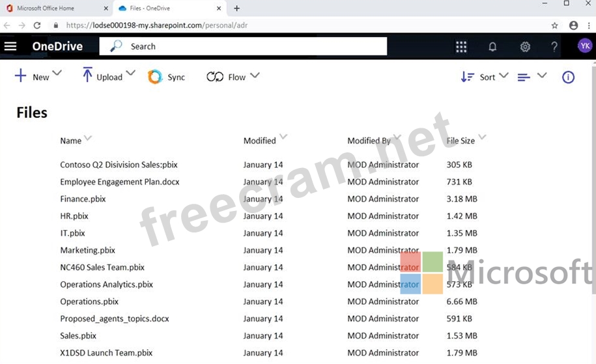Open the app launcher hamburger menu
596x364 pixels.
pyautogui.click(x=10, y=46)
